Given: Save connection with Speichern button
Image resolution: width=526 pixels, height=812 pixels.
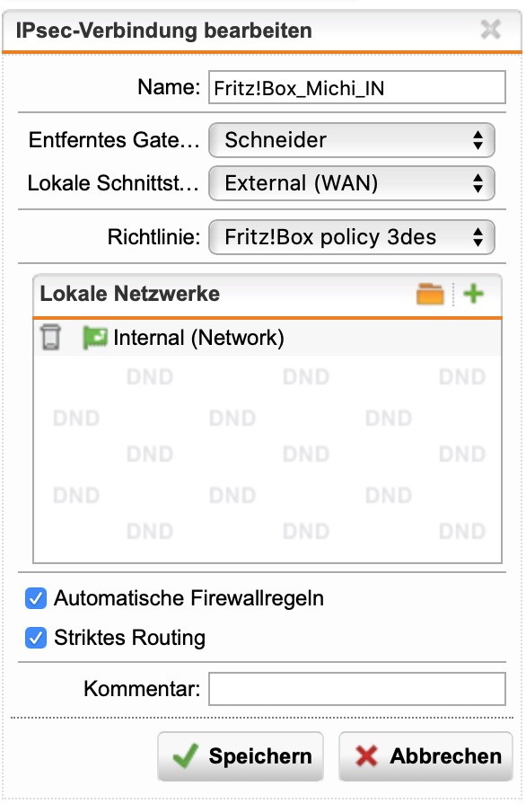Looking at the screenshot, I should point(241,756).
